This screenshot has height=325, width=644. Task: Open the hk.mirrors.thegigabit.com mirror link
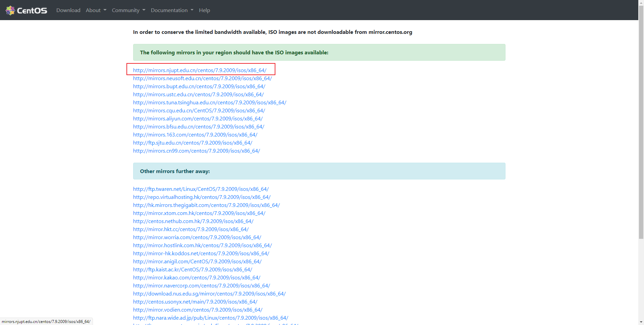pyautogui.click(x=206, y=205)
